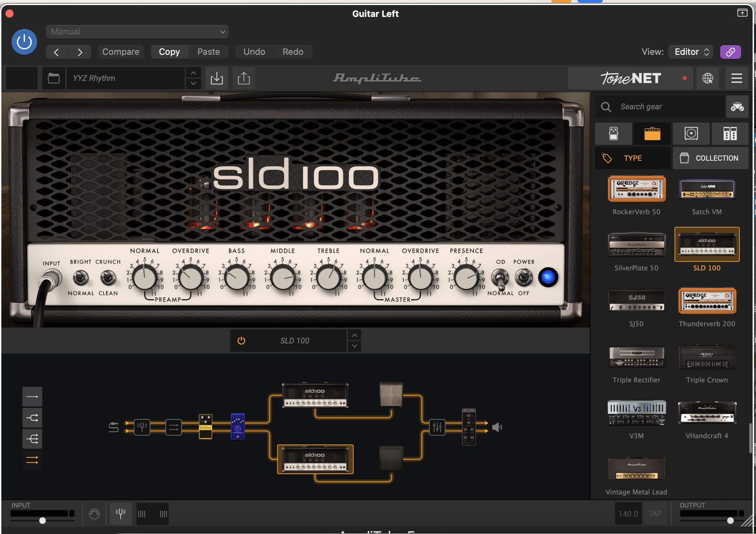Image resolution: width=756 pixels, height=534 pixels.
Task: Click the globe web icon
Action: pos(708,78)
